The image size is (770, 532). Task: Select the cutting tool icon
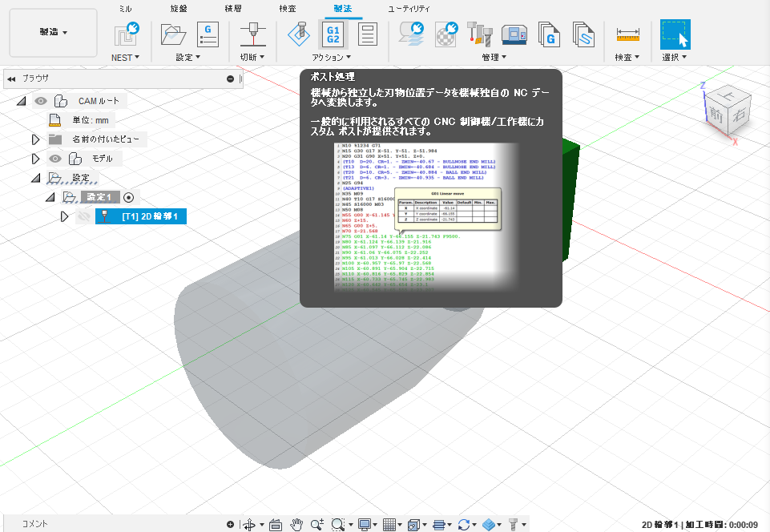pyautogui.click(x=253, y=35)
